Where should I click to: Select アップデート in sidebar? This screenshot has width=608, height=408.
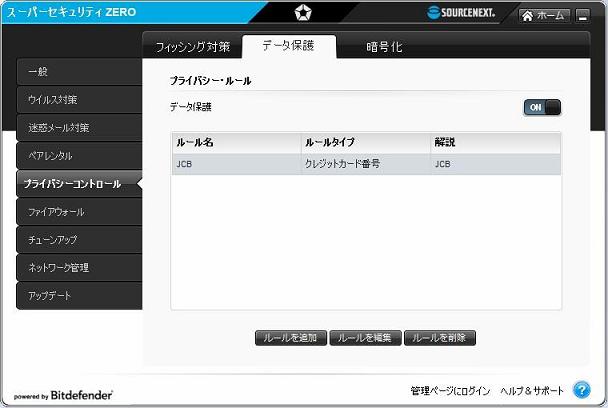coord(79,296)
